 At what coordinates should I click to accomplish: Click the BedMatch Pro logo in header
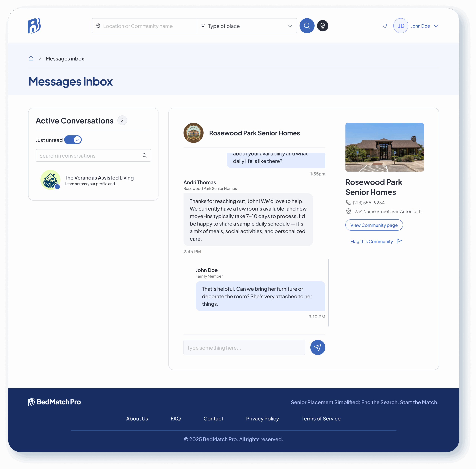click(x=34, y=26)
